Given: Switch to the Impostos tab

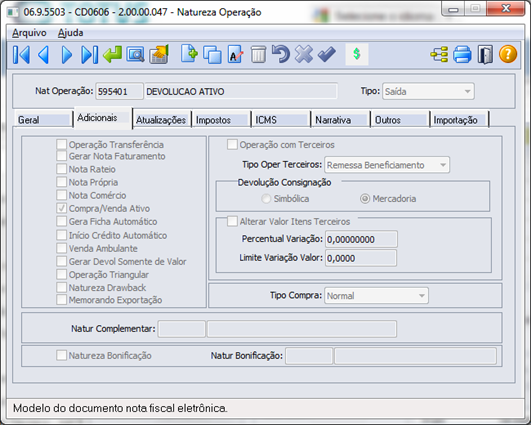Looking at the screenshot, I should coord(221,120).
